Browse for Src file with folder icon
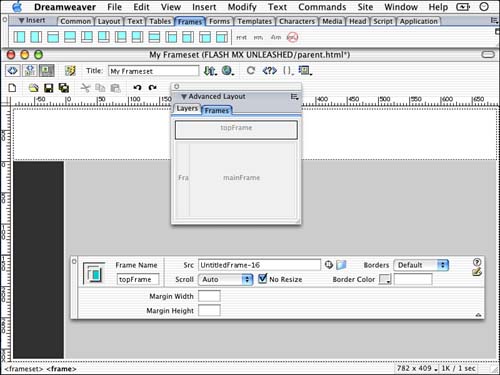Image resolution: width=500 pixels, height=375 pixels. (x=341, y=265)
